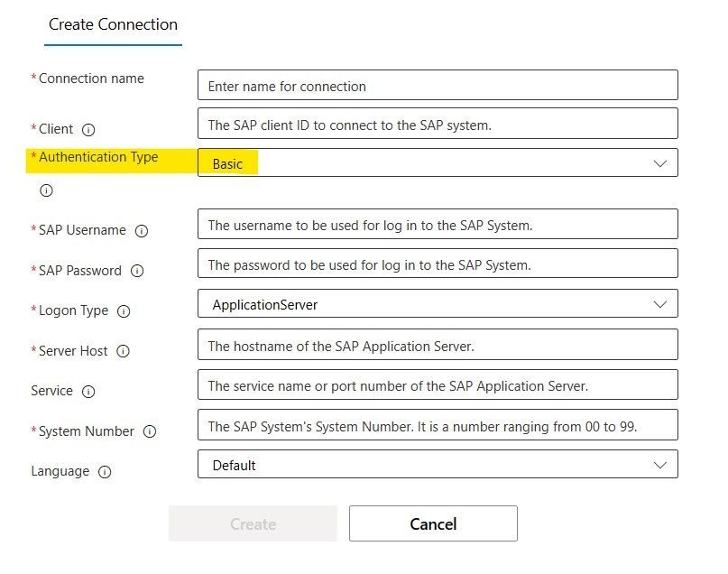
Task: Click the Cancel button
Action: pyautogui.click(x=433, y=523)
